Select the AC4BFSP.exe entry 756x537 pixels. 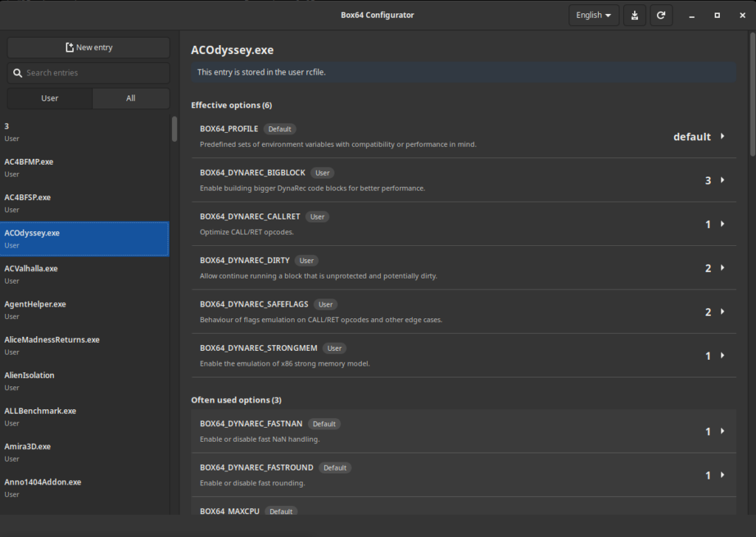click(x=85, y=204)
